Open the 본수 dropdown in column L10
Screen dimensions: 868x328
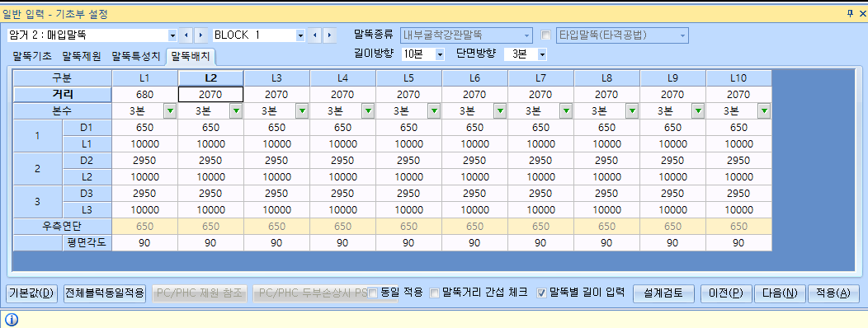[x=765, y=111]
